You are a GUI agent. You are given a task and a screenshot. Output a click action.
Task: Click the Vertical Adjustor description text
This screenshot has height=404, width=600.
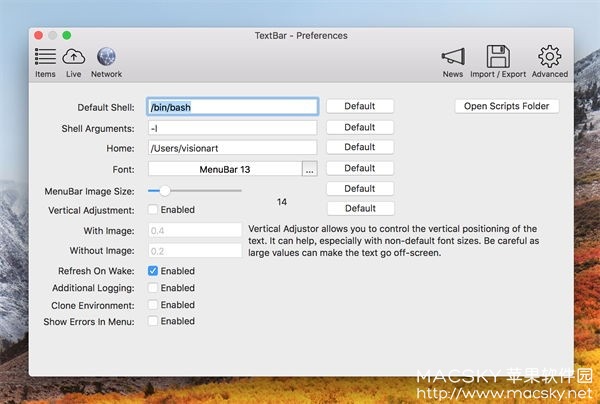point(393,241)
